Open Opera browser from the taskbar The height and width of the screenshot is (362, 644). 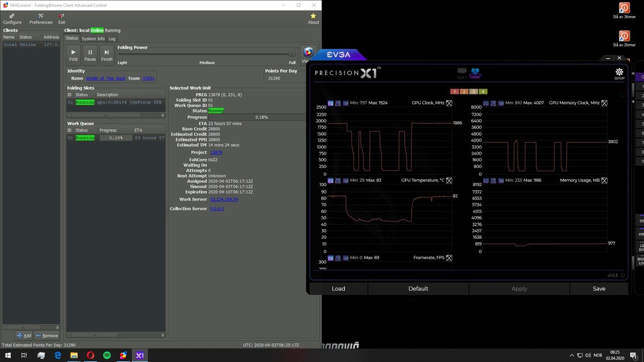point(91,356)
